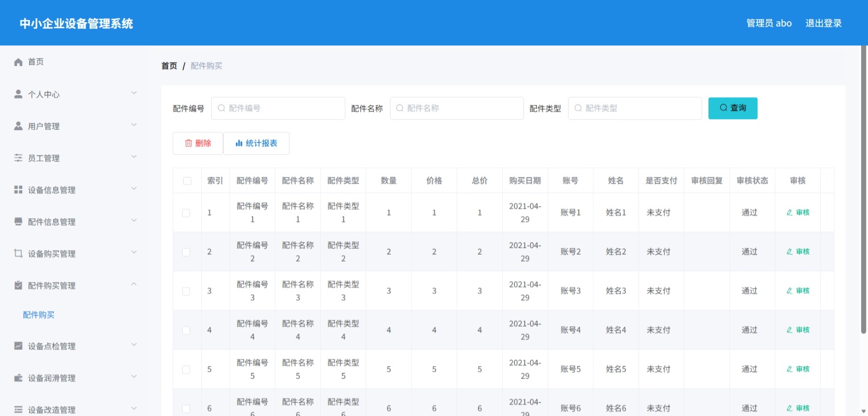
Task: Check the checkbox for row index 1
Action: (186, 213)
